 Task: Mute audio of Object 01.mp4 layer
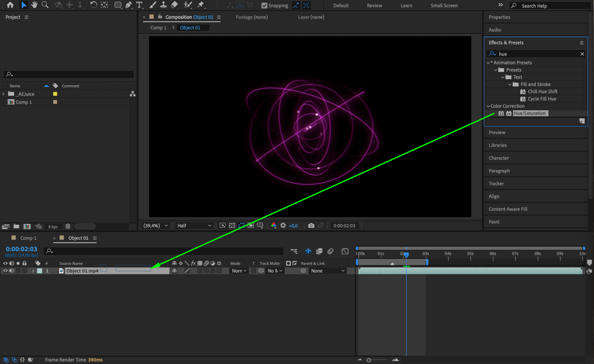pos(12,271)
